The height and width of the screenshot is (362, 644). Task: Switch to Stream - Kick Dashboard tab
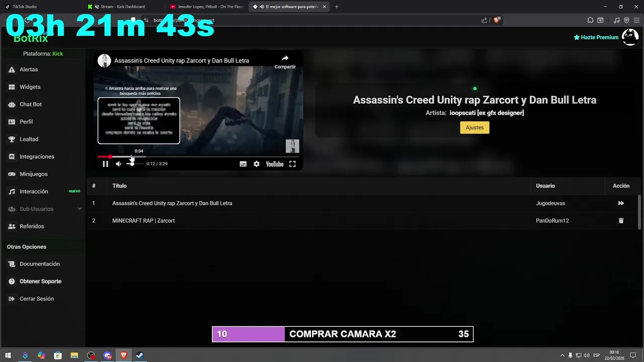pyautogui.click(x=123, y=7)
